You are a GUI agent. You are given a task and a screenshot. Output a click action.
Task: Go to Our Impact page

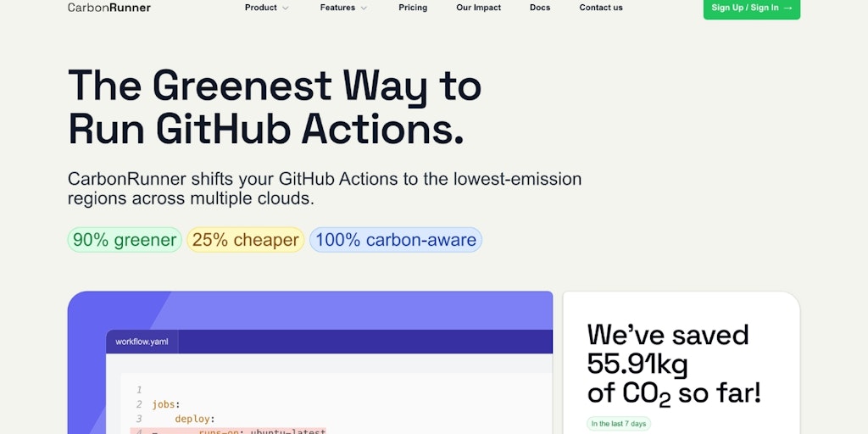coord(478,8)
